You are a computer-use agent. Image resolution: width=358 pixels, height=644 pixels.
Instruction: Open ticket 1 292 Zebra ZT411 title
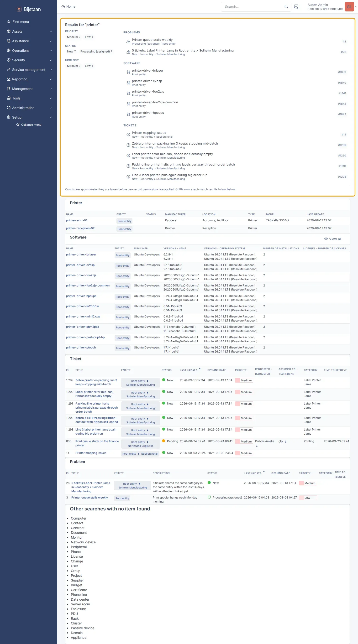point(97,420)
